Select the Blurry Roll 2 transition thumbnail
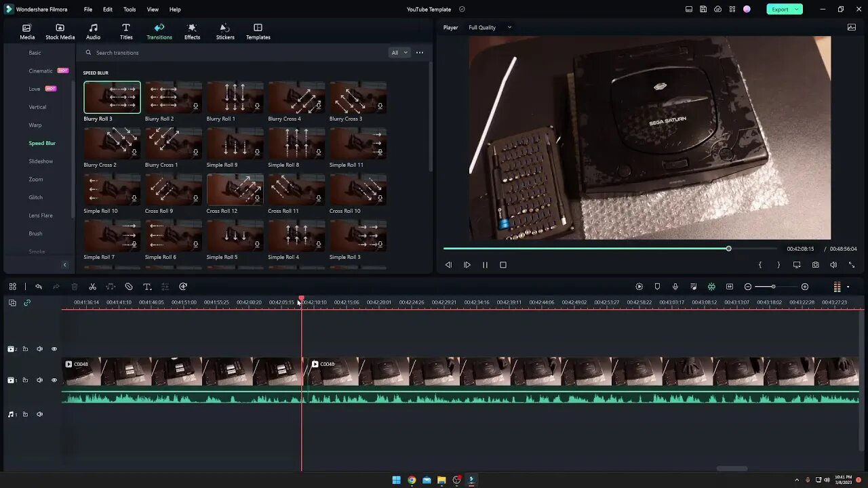Screen dimensions: 868x488 [174, 97]
